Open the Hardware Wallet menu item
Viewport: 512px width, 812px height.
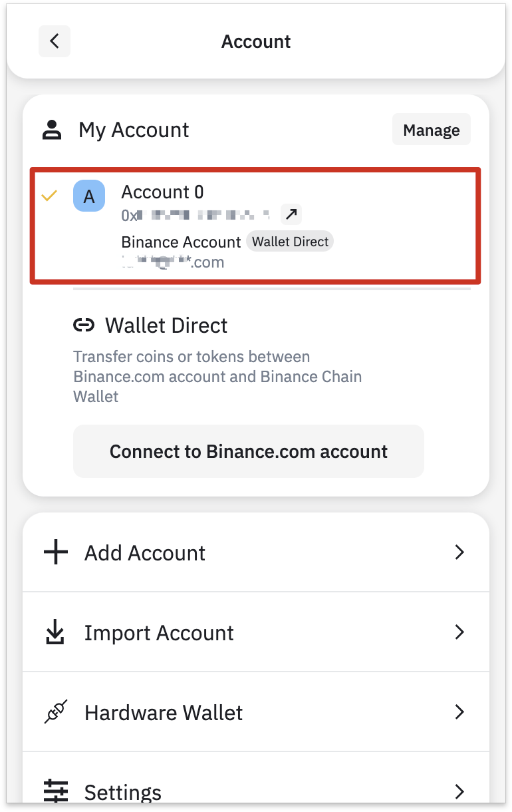click(x=256, y=712)
